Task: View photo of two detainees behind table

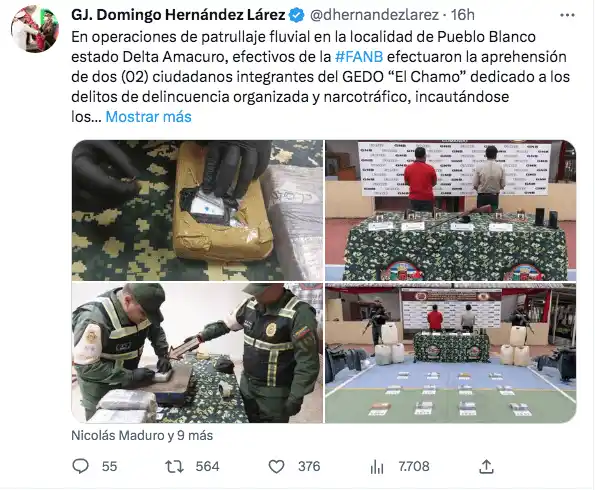Action: coord(450,210)
